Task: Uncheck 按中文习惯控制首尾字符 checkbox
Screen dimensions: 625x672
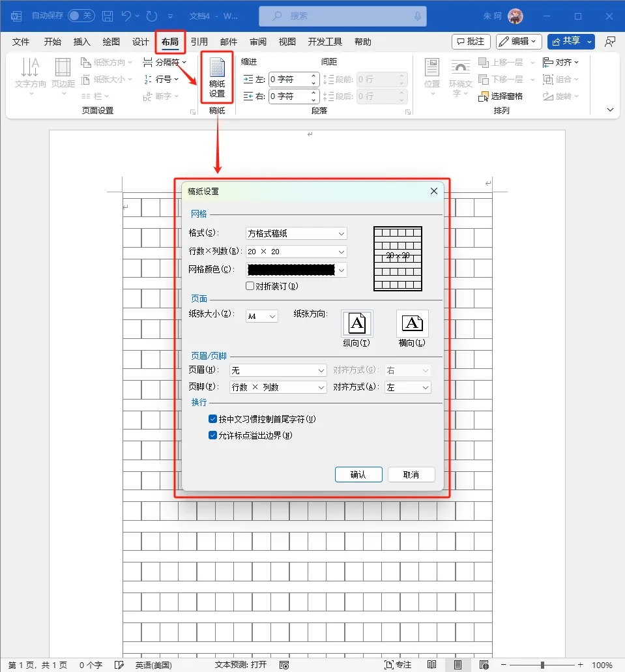Action: pyautogui.click(x=212, y=419)
